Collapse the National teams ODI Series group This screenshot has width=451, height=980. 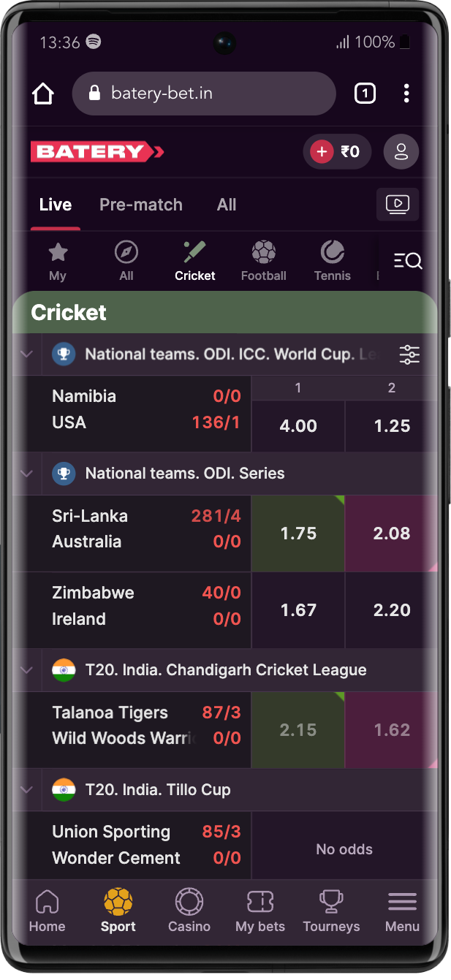tap(26, 474)
